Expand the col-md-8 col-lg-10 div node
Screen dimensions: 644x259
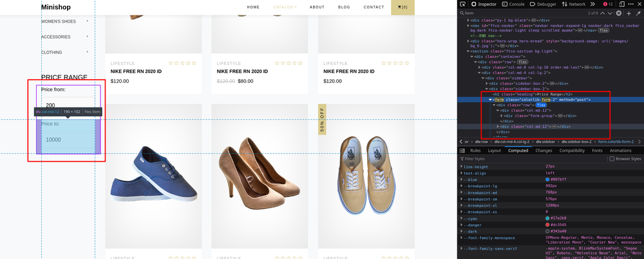pyautogui.click(x=480, y=68)
